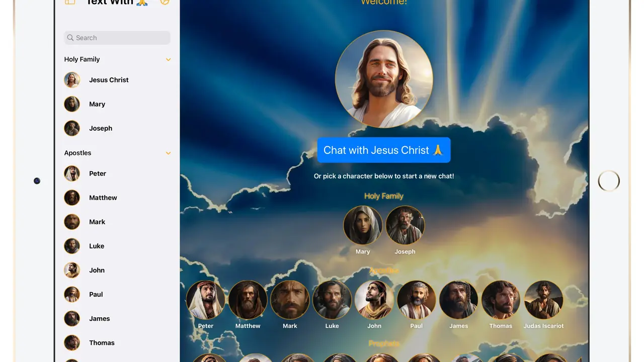The image size is (644, 362).
Task: Collapse the Apostles section chevron
Action: click(168, 153)
